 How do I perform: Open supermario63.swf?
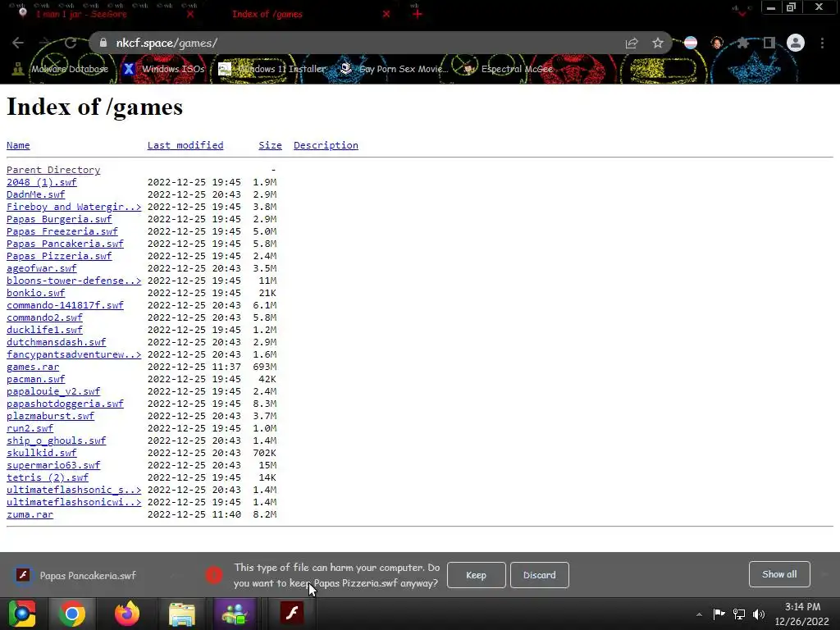click(x=53, y=466)
